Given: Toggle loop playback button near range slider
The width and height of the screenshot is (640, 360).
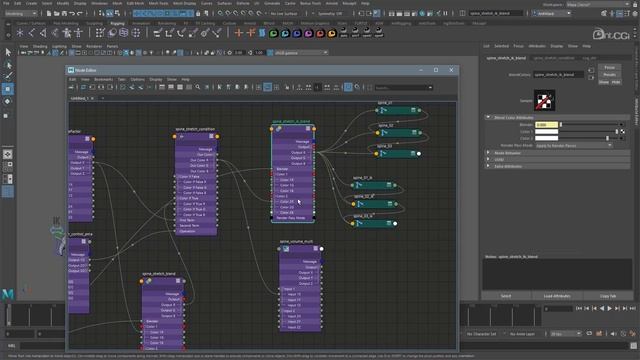Looking at the screenshot, I should click(x=589, y=334).
